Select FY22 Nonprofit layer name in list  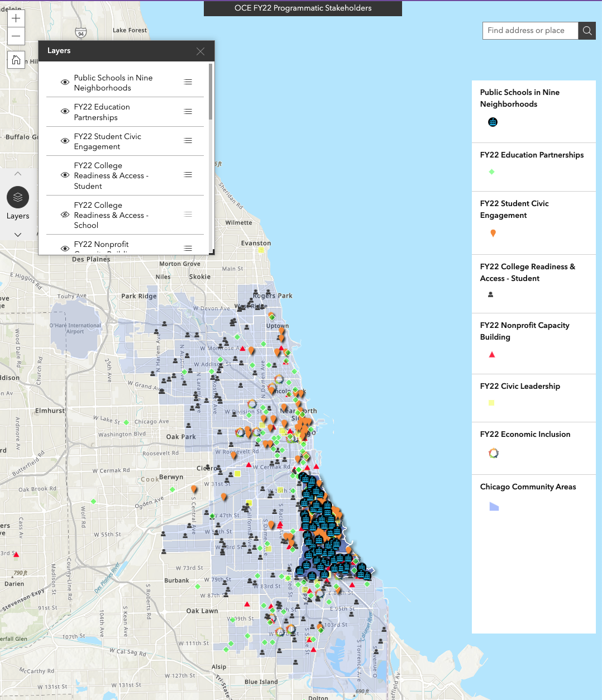[101, 245]
